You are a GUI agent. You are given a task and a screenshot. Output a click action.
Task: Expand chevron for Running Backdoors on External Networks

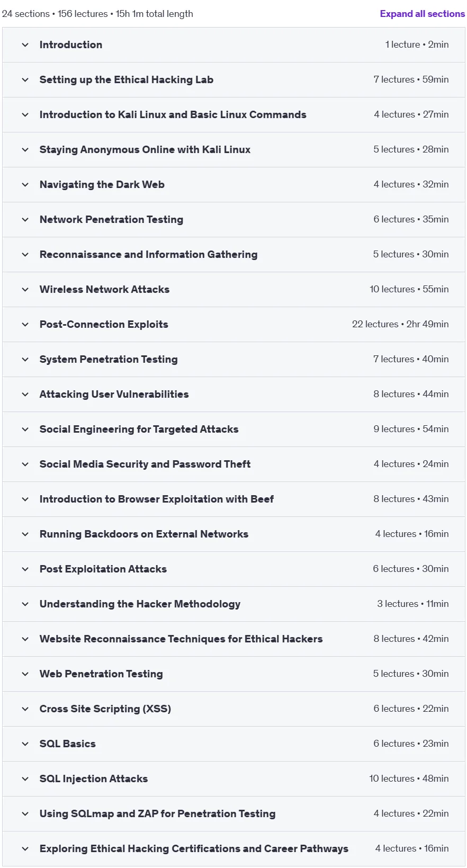pyautogui.click(x=25, y=534)
